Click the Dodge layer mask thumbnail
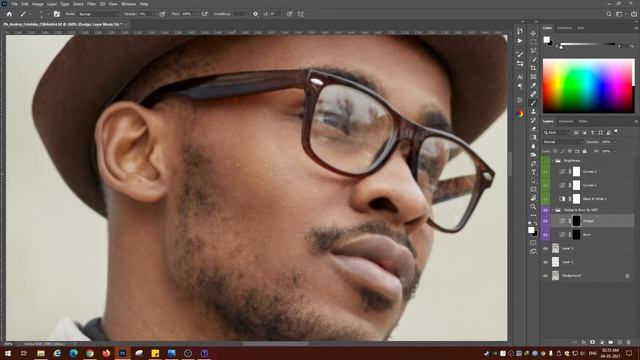The width and height of the screenshot is (640, 360). [576, 221]
